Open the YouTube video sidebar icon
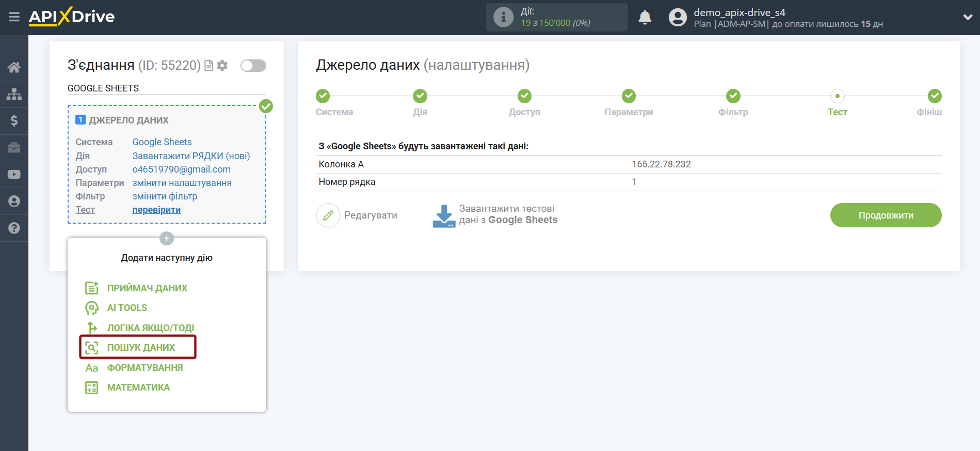Viewport: 980px width, 451px height. point(14,175)
